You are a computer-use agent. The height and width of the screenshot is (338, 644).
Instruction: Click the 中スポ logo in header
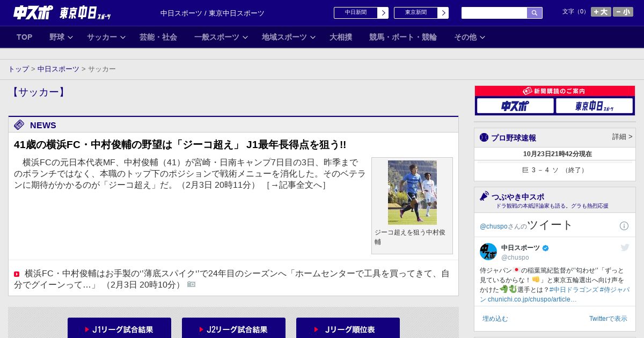tap(33, 12)
